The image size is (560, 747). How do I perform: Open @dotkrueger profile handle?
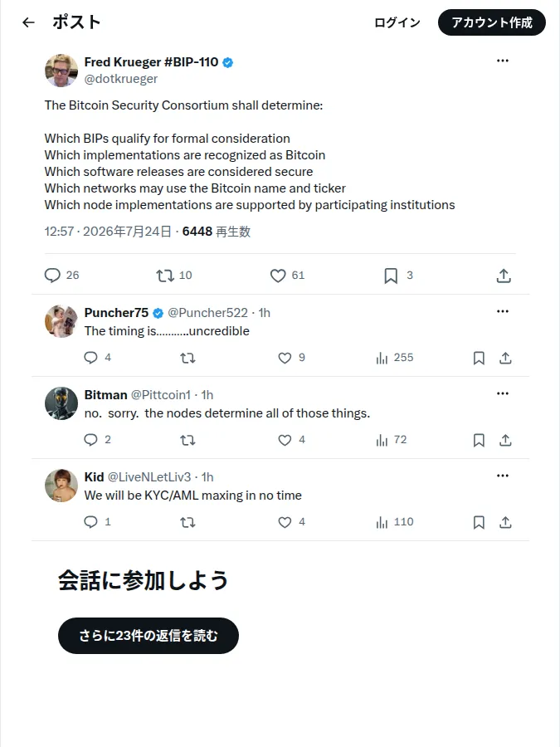[x=121, y=79]
